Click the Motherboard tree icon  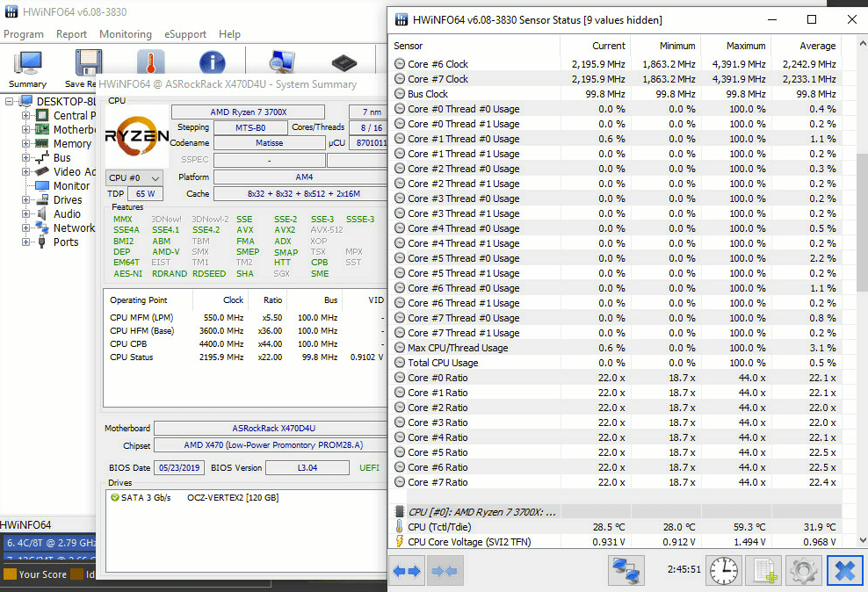(42, 129)
